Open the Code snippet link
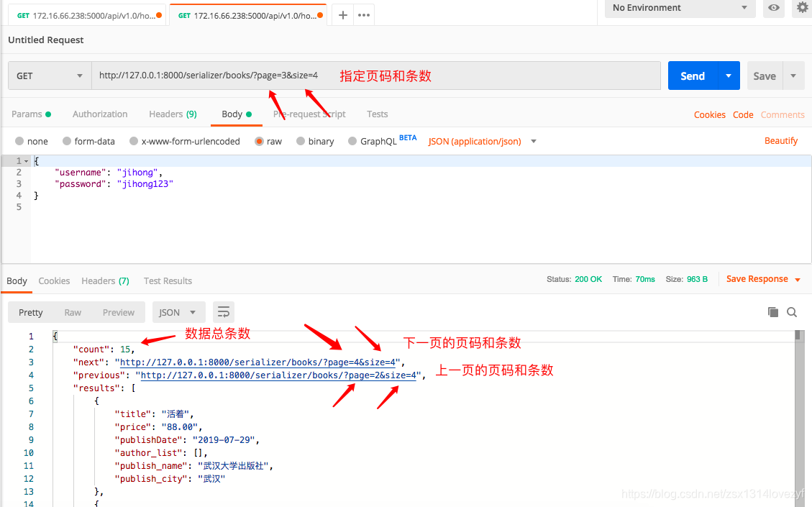 coord(743,114)
